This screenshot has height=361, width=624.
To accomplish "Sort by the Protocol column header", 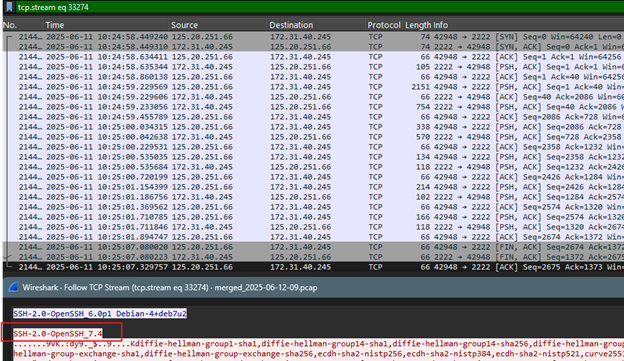I will click(x=384, y=25).
